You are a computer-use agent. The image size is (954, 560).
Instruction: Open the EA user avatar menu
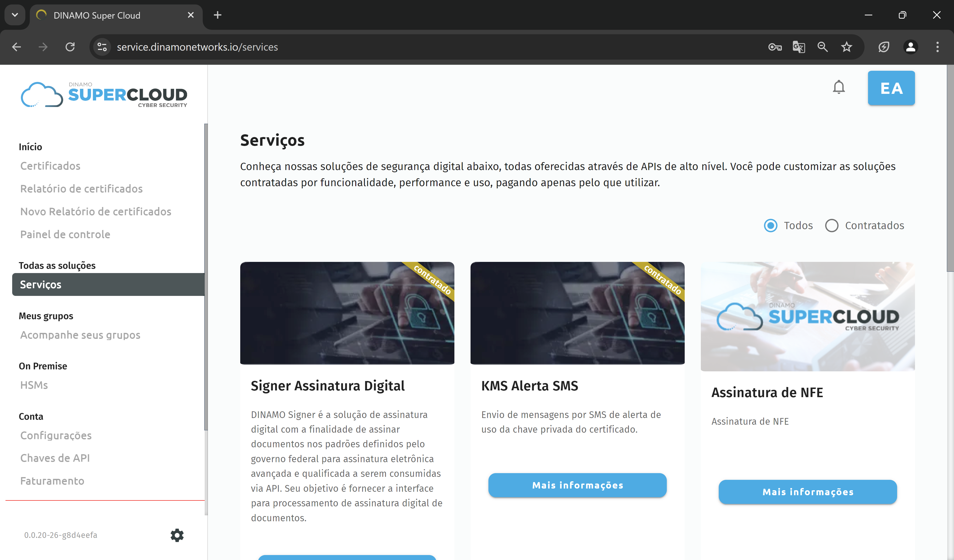pyautogui.click(x=891, y=88)
